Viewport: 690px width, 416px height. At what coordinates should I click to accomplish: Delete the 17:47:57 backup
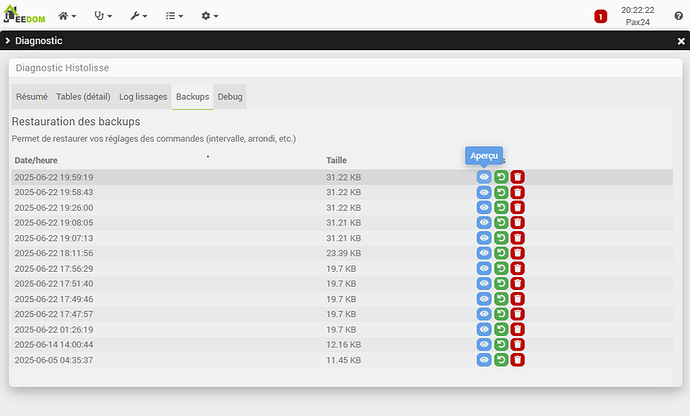(x=518, y=314)
